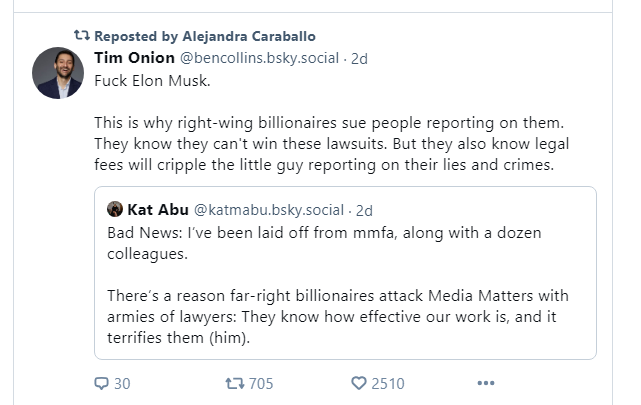The image size is (641, 405).
Task: Click the Tim Onion display name
Action: pos(134,58)
